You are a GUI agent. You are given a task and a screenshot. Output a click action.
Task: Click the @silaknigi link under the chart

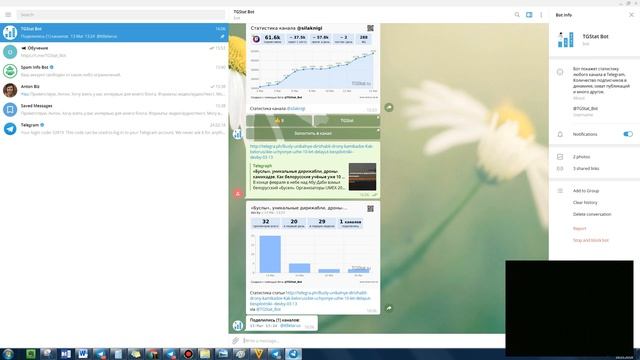point(296,109)
